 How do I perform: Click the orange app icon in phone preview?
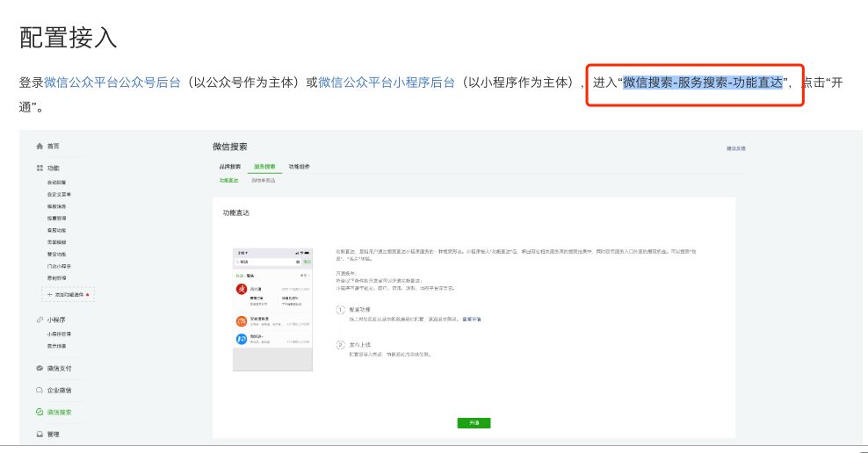point(242,320)
